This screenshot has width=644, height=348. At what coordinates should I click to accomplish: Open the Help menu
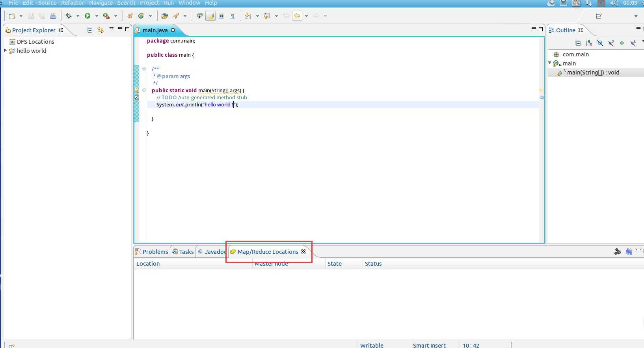click(211, 3)
